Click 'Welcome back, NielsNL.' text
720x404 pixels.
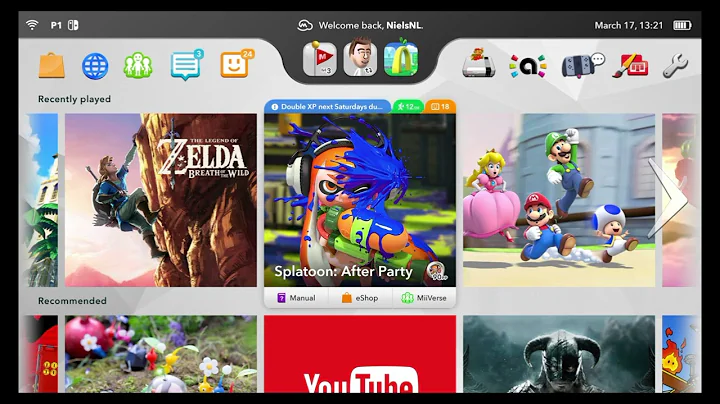371,25
